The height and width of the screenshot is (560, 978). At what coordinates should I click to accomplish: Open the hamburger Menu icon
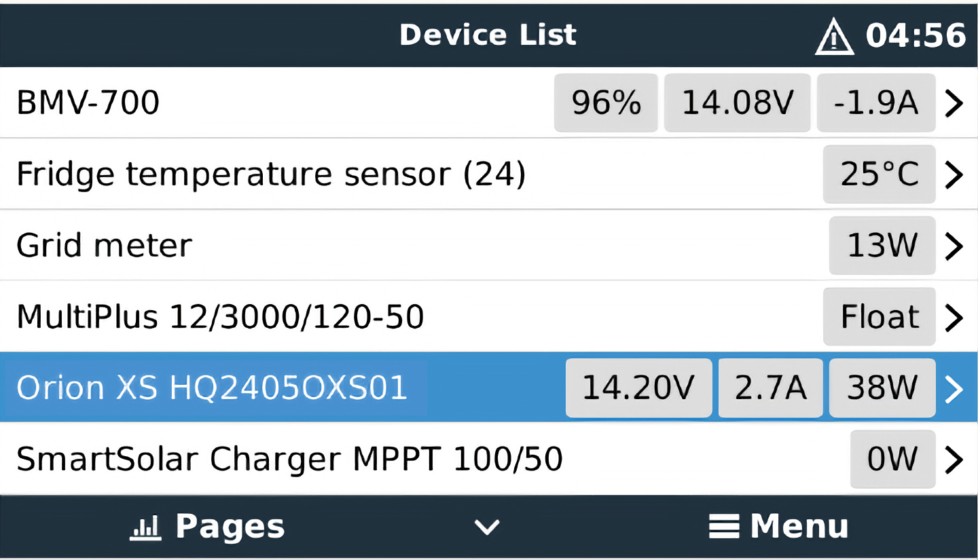pyautogui.click(x=723, y=525)
